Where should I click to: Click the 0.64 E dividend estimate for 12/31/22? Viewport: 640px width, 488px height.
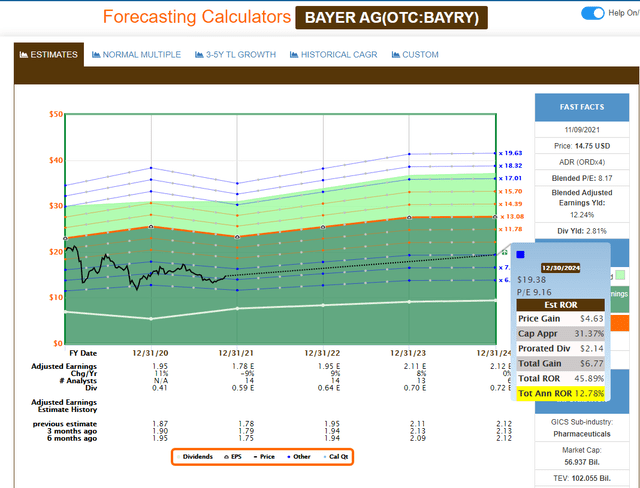[x=329, y=388]
